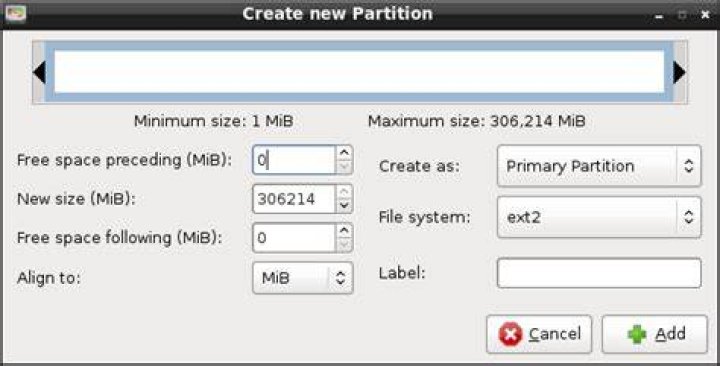The height and width of the screenshot is (366, 720).
Task: Click the green plus Add icon
Action: (x=637, y=334)
